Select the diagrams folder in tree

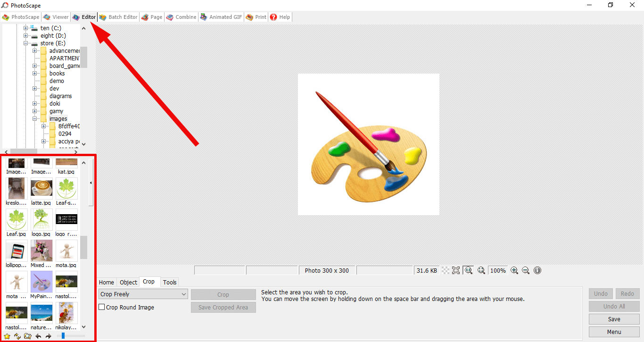point(60,96)
